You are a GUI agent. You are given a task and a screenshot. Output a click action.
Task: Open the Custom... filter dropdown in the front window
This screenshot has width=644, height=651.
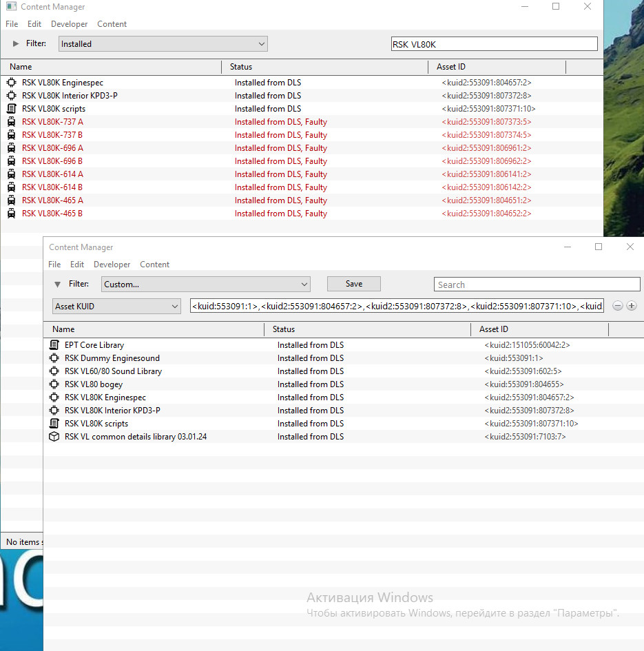pyautogui.click(x=205, y=284)
